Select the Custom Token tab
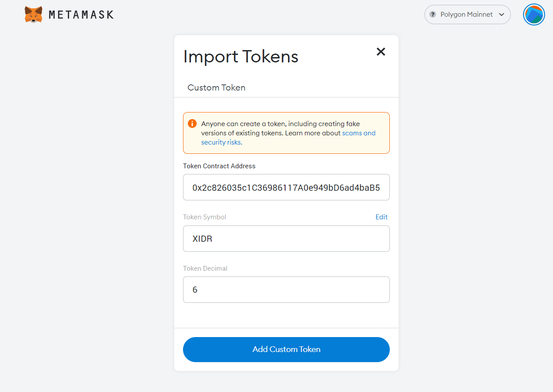This screenshot has width=553, height=392. pos(216,87)
